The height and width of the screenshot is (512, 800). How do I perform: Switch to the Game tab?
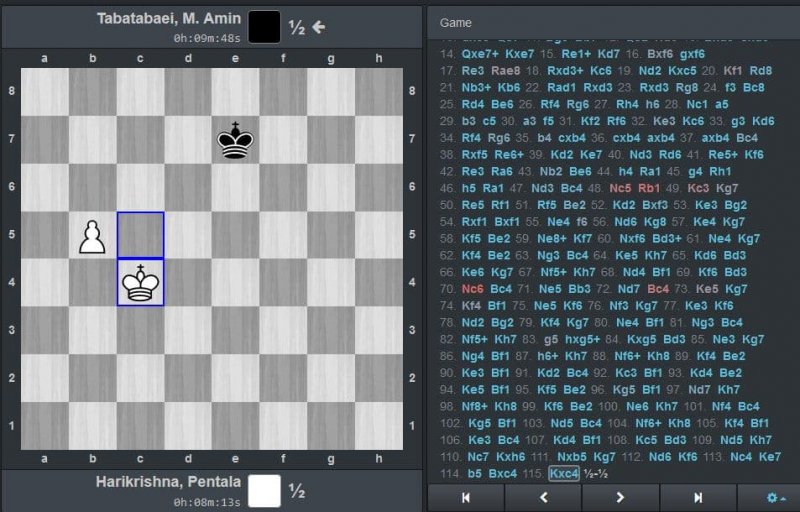point(456,22)
